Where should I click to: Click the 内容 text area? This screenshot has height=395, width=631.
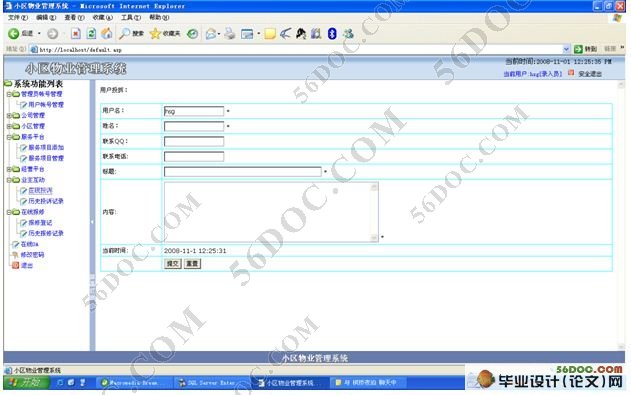(271, 212)
